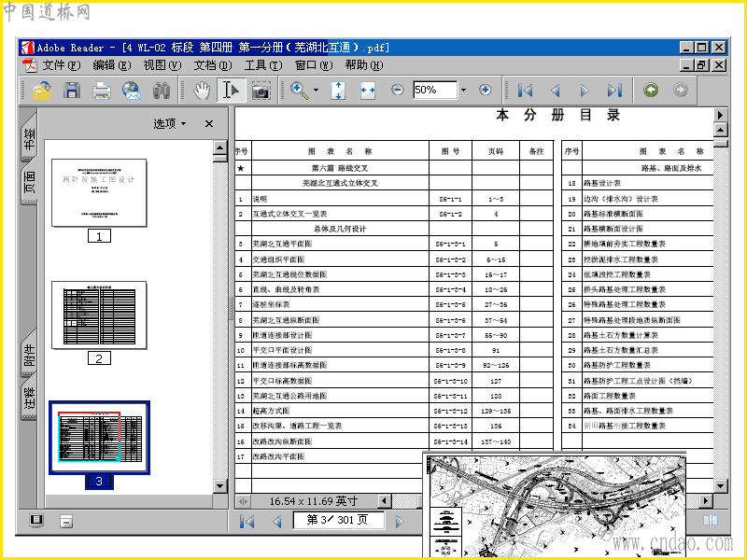Close the pages navigation panel

coord(208,124)
